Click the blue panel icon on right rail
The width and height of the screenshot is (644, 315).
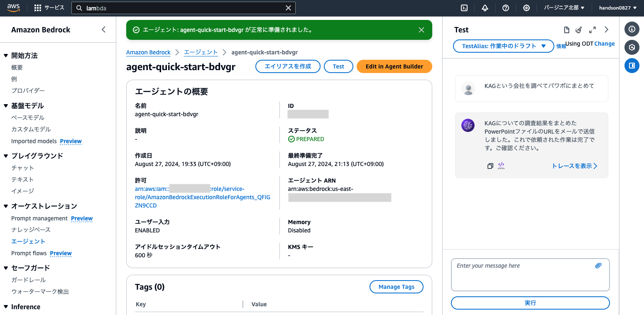(632, 66)
